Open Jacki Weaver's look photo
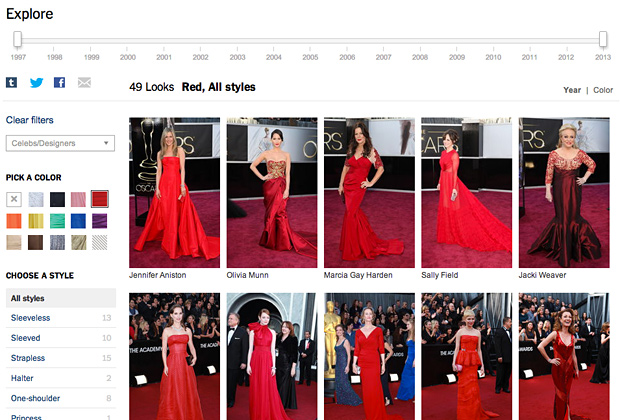 click(x=564, y=193)
